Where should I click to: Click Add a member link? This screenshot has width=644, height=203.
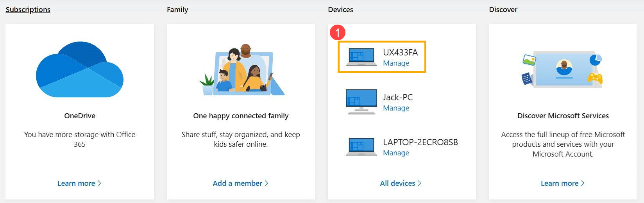(237, 183)
